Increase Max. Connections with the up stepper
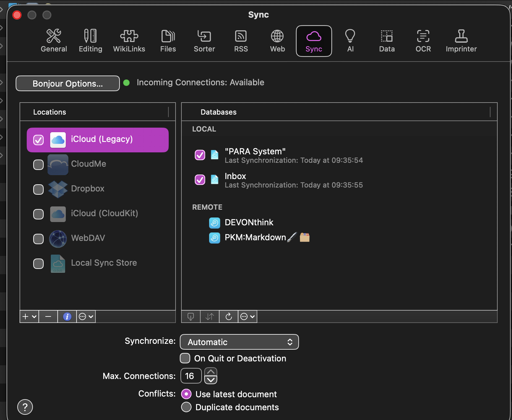512x420 pixels. pos(211,372)
